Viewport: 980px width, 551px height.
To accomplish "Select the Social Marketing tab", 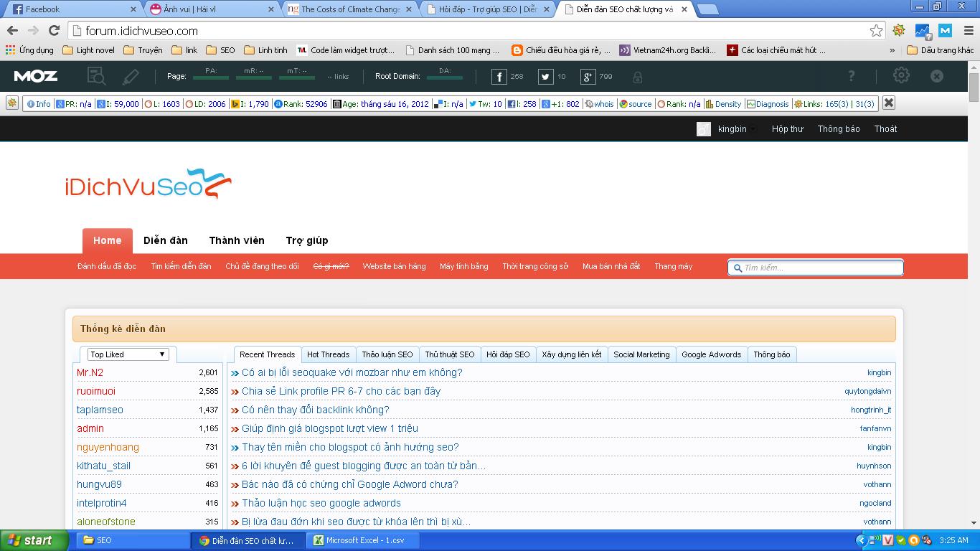I will tap(641, 354).
